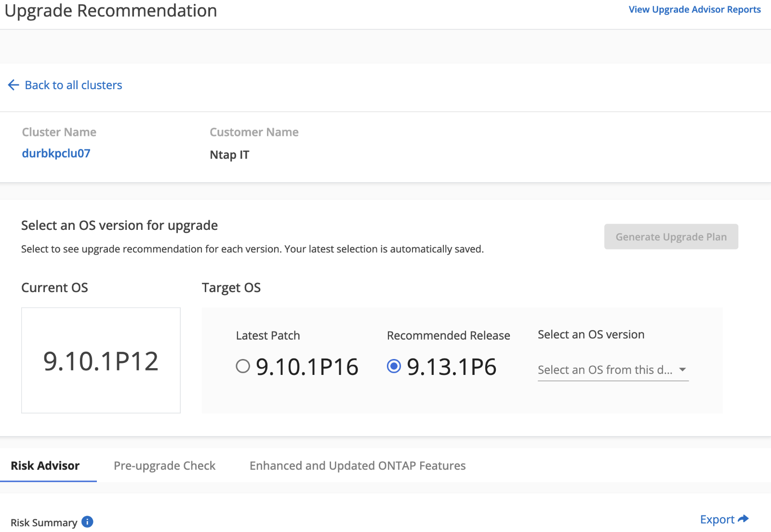The height and width of the screenshot is (532, 771).
Task: Click the Recommended Release label
Action: click(448, 335)
